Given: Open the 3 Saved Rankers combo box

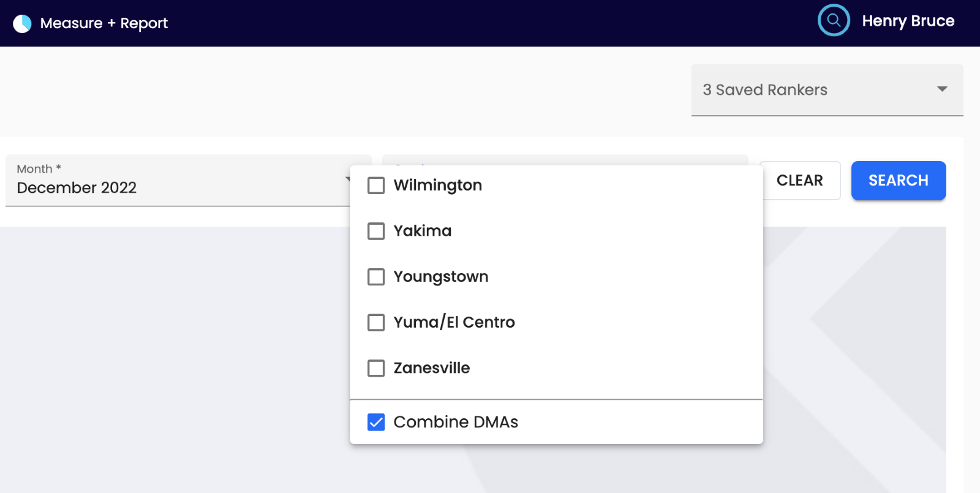Looking at the screenshot, I should (827, 90).
